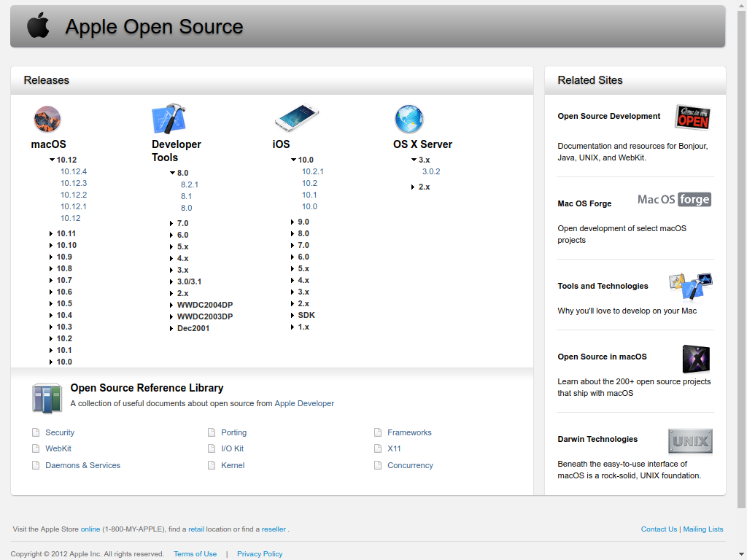The image size is (747, 560).
Task: Open the macOS 10.12.1 release
Action: click(x=74, y=206)
